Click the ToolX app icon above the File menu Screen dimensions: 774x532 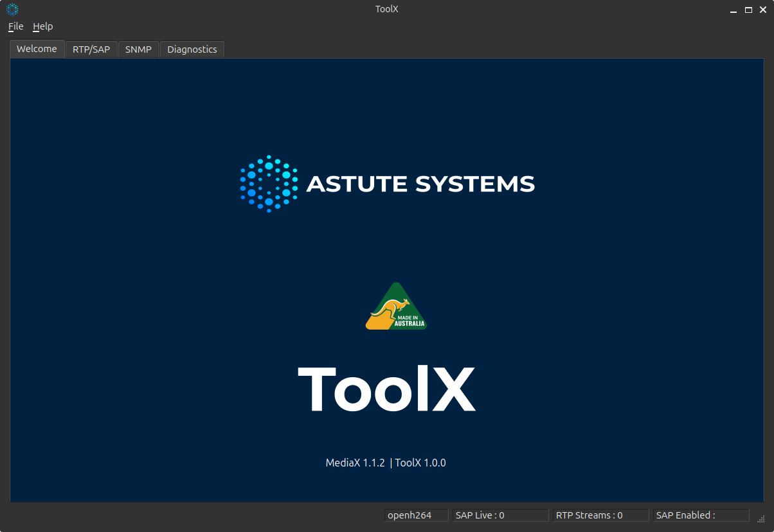[12, 9]
